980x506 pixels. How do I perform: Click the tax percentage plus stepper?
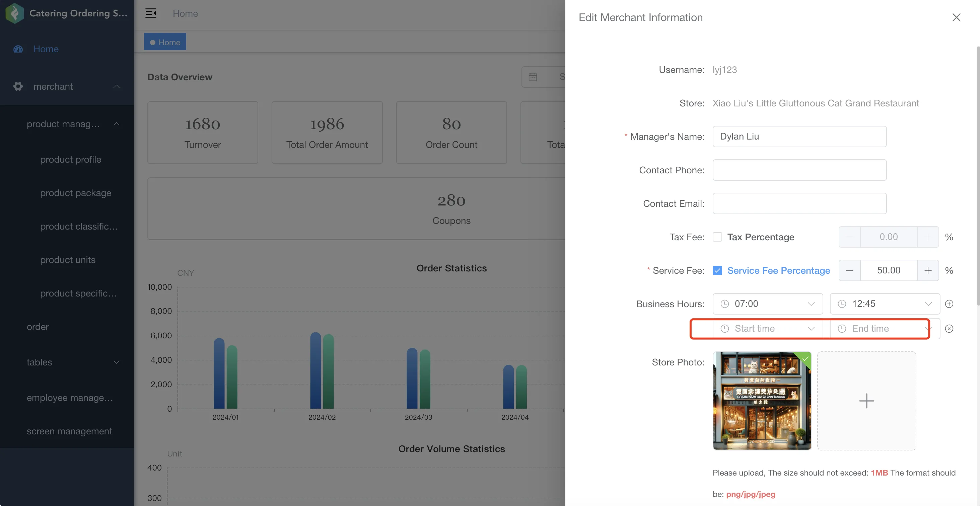point(928,237)
